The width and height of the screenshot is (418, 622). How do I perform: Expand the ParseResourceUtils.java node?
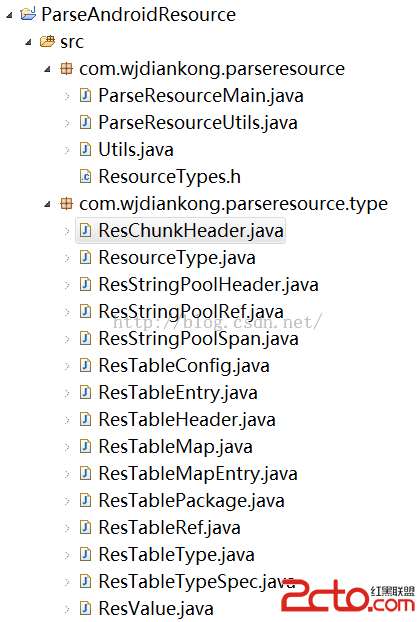[x=67, y=123]
